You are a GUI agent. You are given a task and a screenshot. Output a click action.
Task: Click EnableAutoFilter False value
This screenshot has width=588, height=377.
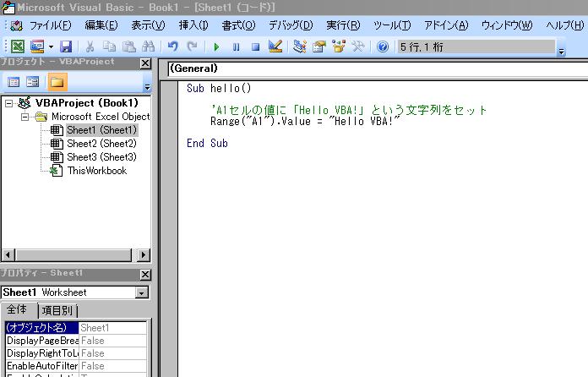click(x=112, y=366)
